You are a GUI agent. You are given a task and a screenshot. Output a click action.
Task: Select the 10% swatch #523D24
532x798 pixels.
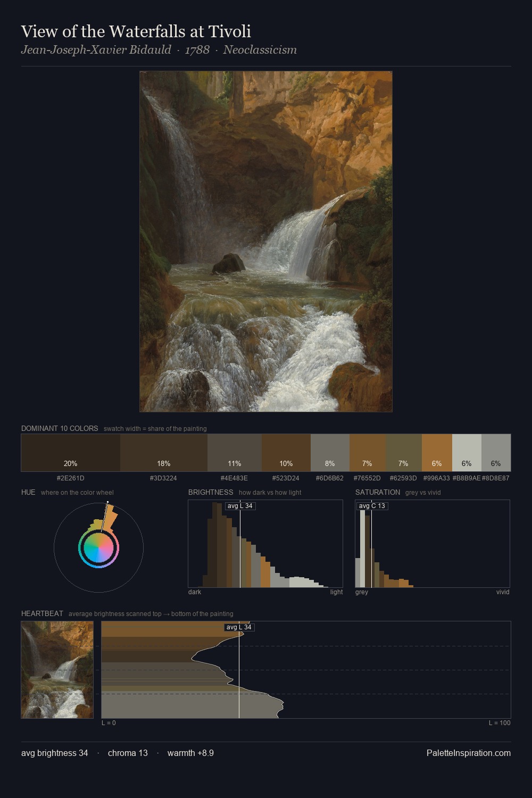click(286, 453)
